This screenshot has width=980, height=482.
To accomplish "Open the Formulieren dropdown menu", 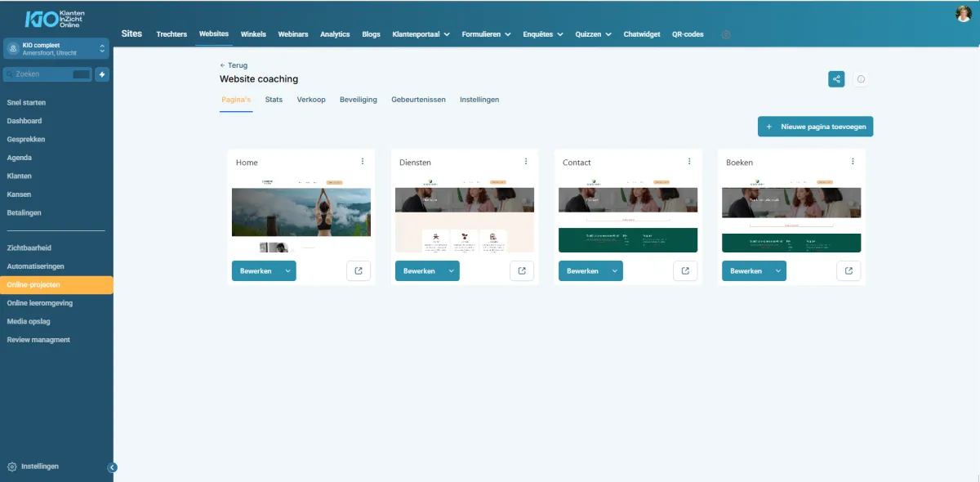I will (x=486, y=34).
